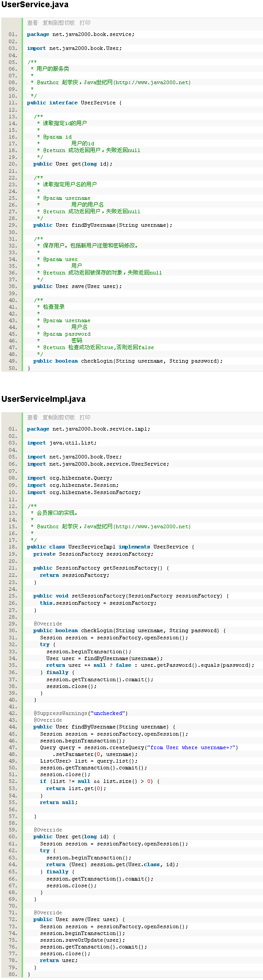Click "import net.java2000.book.User;" in UserService.java

(74, 48)
